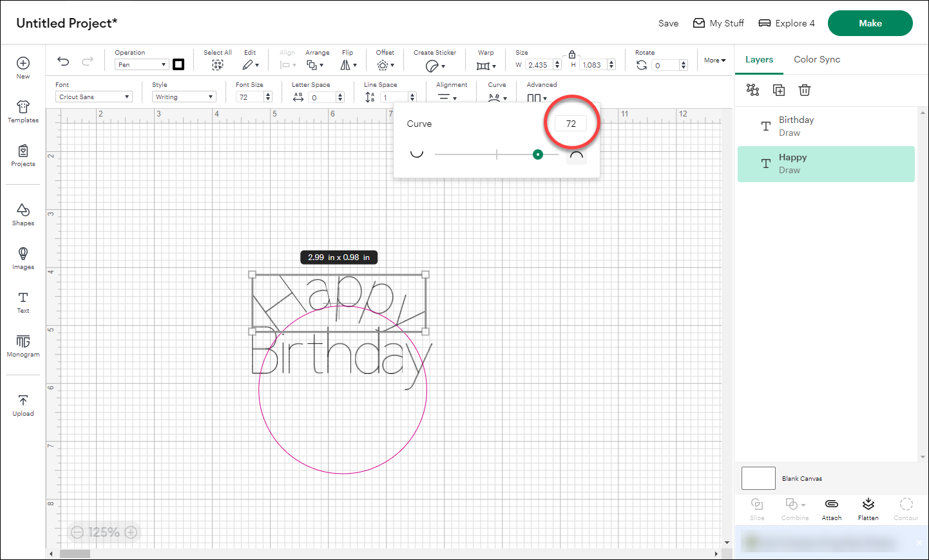Open the Upload panel

23,404
